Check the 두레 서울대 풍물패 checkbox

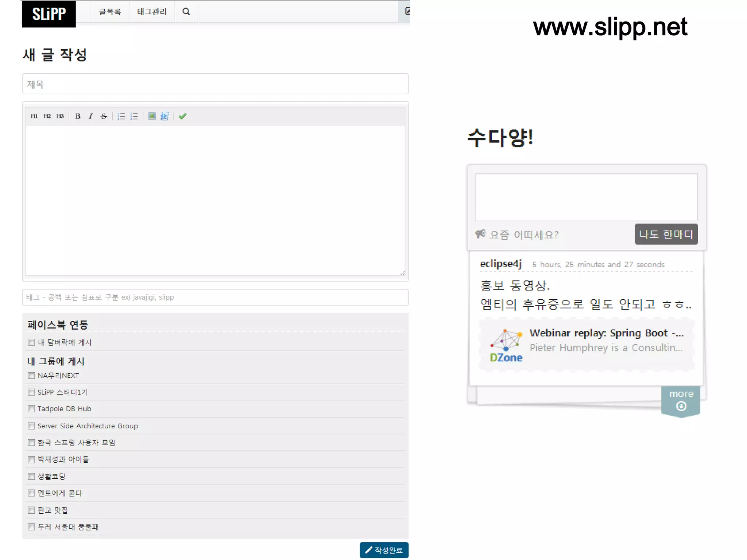click(x=31, y=527)
